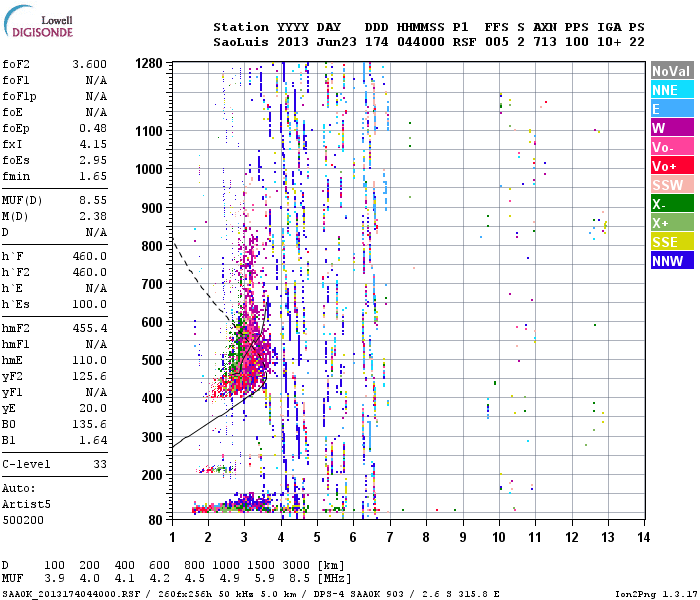Click the foEs value 2.95
The width and height of the screenshot is (700, 600).
click(x=93, y=160)
